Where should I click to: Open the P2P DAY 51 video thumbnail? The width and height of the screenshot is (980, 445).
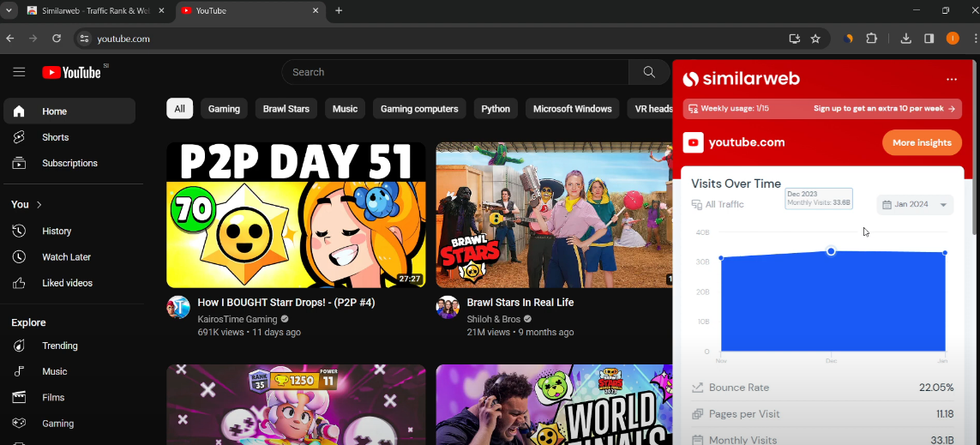(296, 215)
